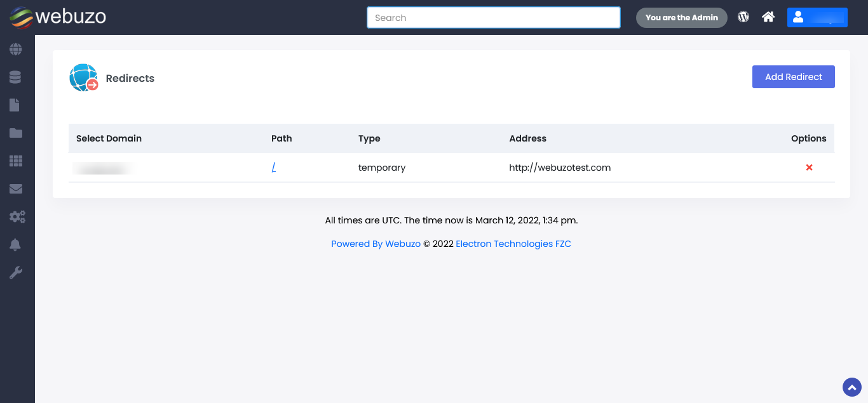Viewport: 868px width, 403px height.
Task: Open the database icon in sidebar
Action: [x=16, y=77]
